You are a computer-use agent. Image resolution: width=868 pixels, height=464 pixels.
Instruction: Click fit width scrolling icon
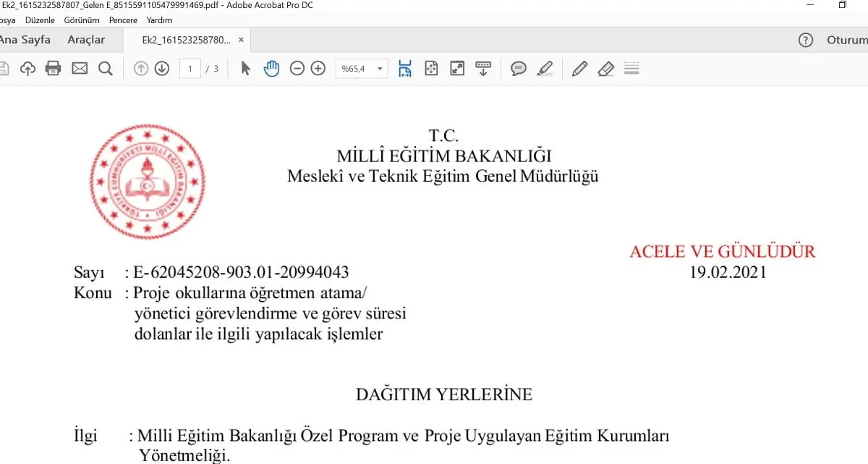click(405, 69)
